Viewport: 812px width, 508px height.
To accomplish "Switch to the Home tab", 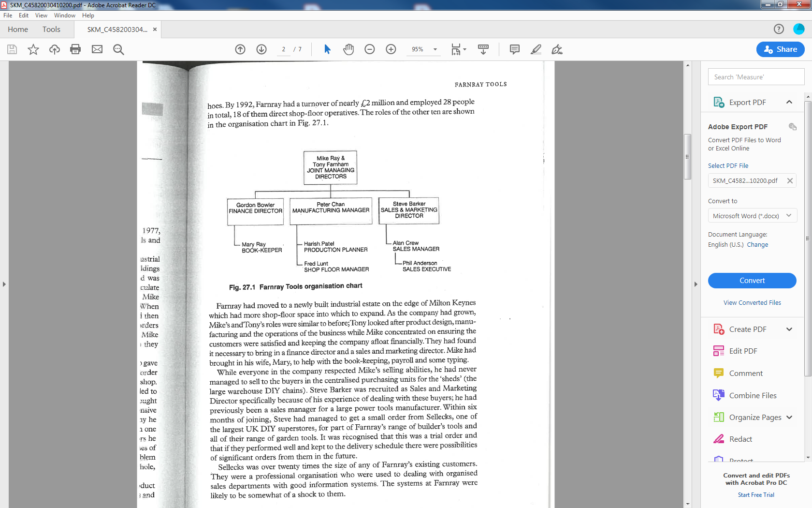I will pyautogui.click(x=18, y=29).
